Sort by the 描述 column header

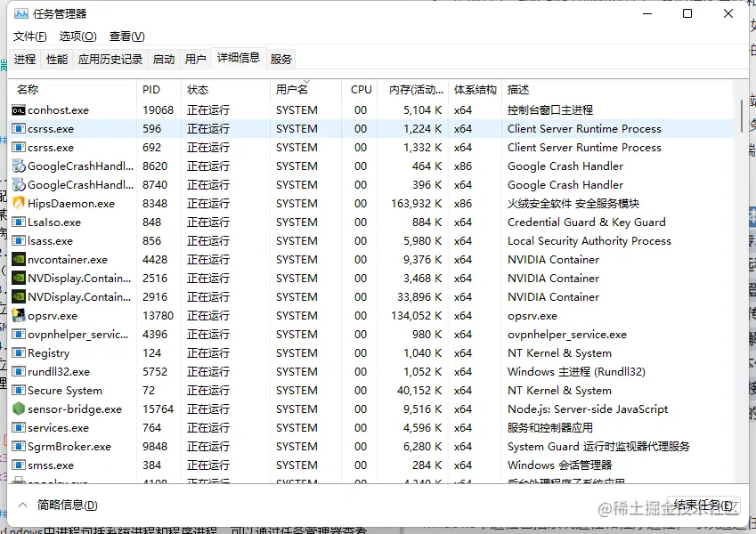[x=618, y=90]
